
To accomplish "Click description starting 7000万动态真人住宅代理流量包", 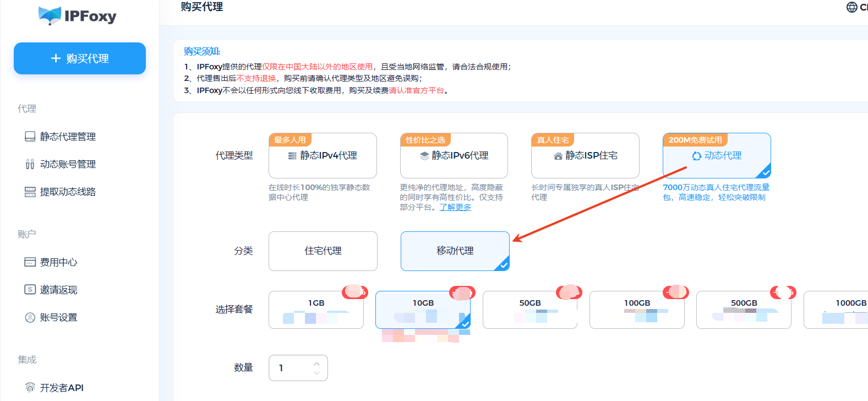I will 716,192.
